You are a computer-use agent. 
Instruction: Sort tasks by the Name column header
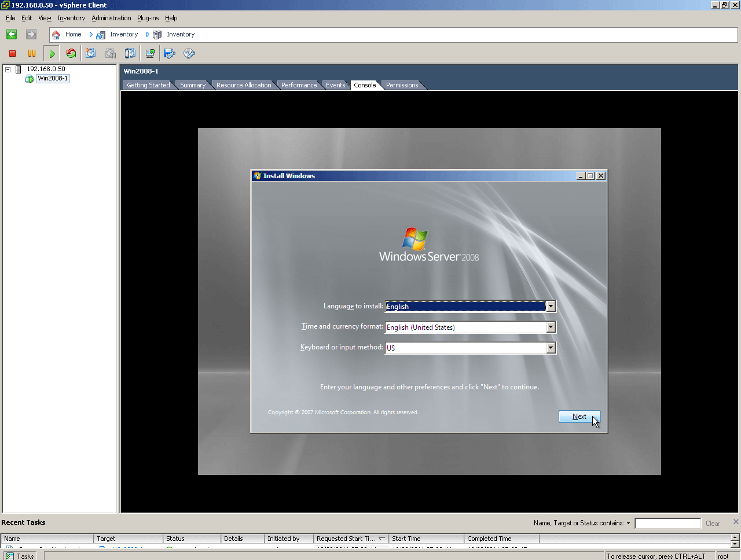(x=47, y=539)
